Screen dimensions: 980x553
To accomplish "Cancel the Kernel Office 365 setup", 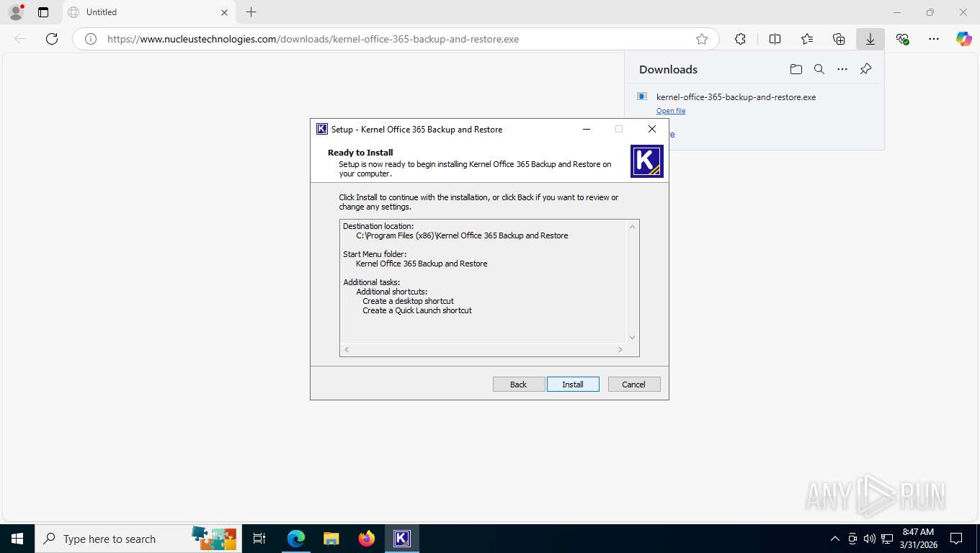I will 634,385.
